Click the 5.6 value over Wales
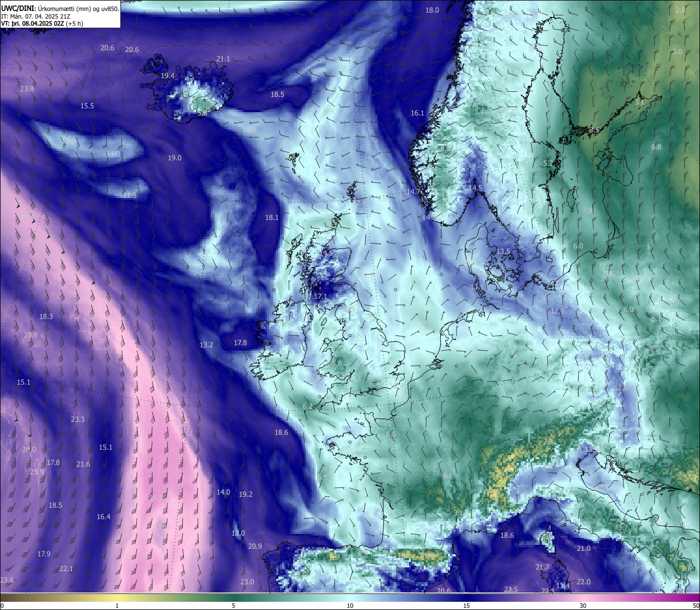 [337, 363]
